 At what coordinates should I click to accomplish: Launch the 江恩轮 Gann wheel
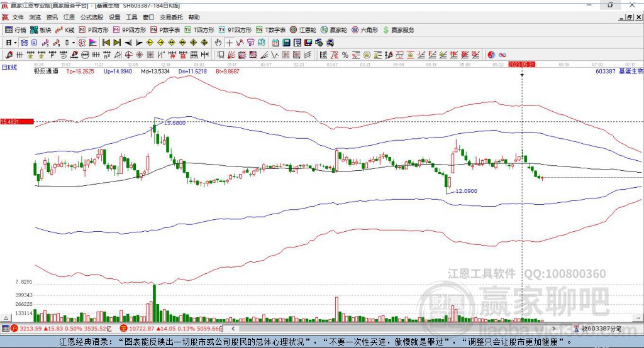[x=303, y=30]
